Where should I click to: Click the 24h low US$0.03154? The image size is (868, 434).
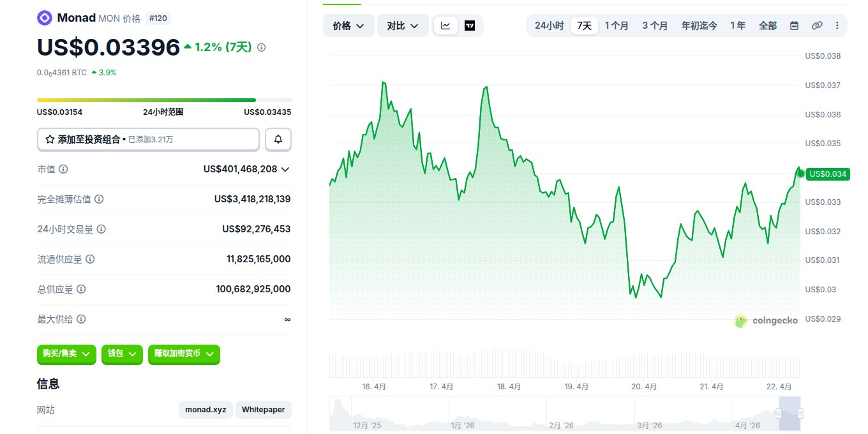pos(59,112)
